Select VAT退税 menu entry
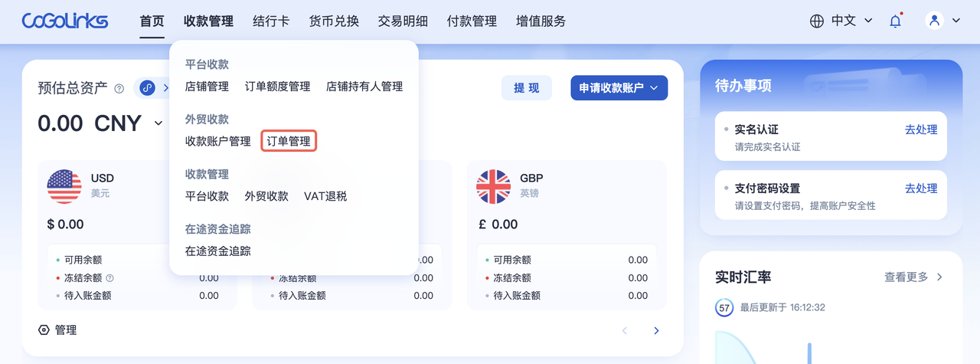The width and height of the screenshot is (980, 364). [x=325, y=196]
